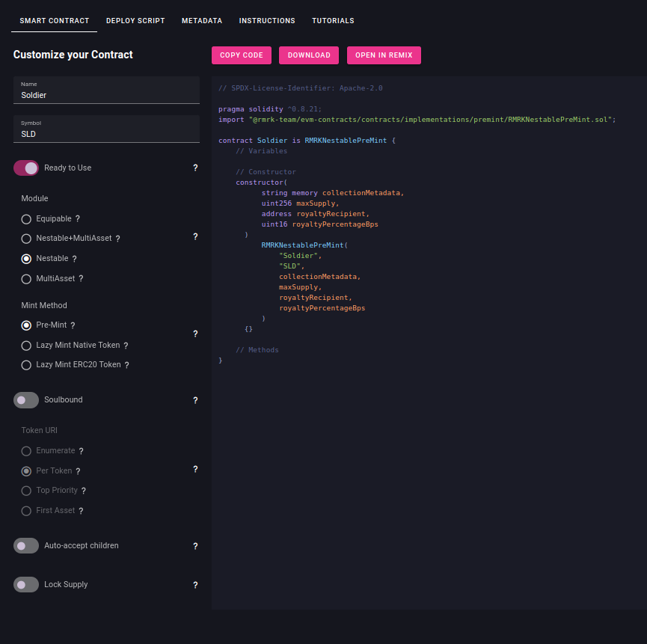Turn on the Lock Supply switch
647x644 pixels.
coord(26,585)
